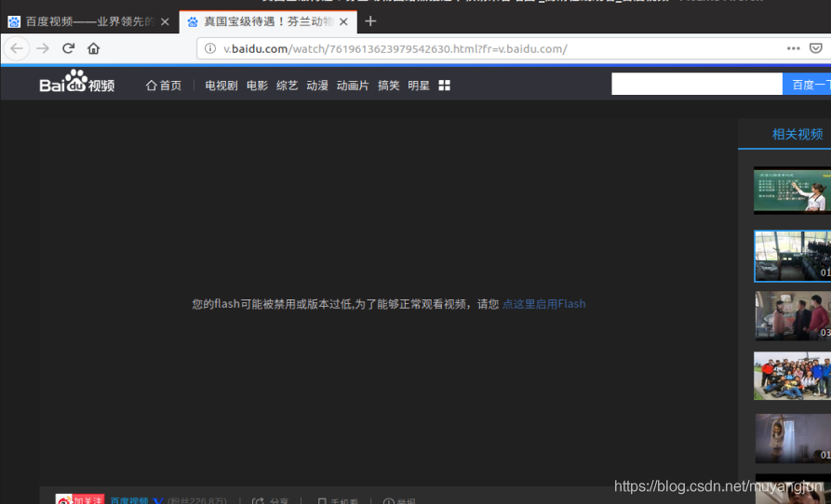Open the more-categories grid icon
Viewport: 831px width, 504px height.
click(445, 86)
